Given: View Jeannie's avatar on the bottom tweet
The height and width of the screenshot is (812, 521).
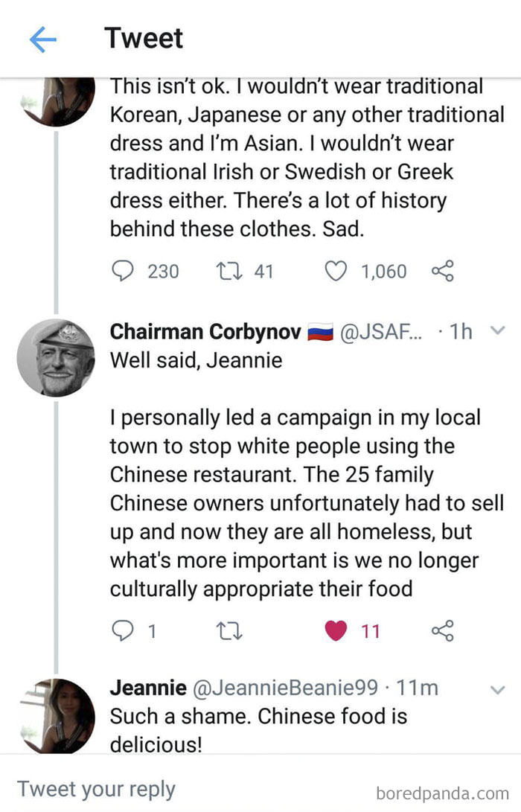Looking at the screenshot, I should (x=57, y=716).
